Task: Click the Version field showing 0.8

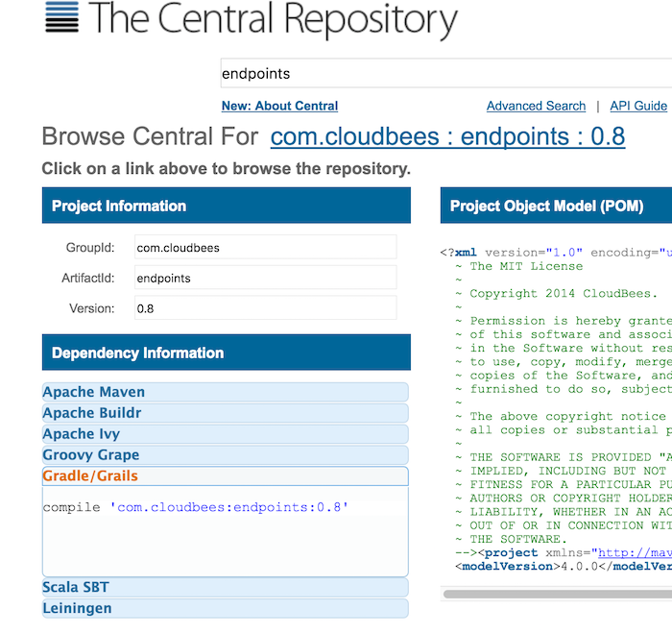Action: 265,307
